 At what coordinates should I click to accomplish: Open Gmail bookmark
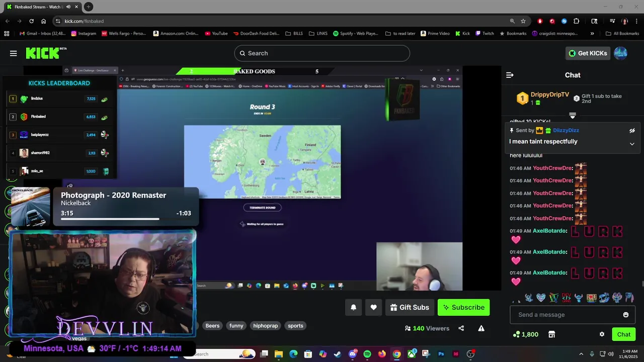point(42,34)
